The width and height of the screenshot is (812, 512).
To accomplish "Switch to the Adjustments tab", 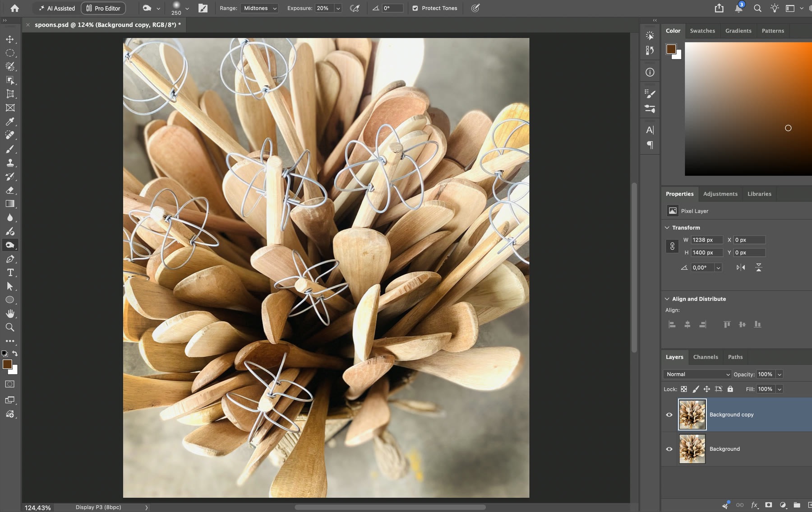I will click(x=720, y=194).
